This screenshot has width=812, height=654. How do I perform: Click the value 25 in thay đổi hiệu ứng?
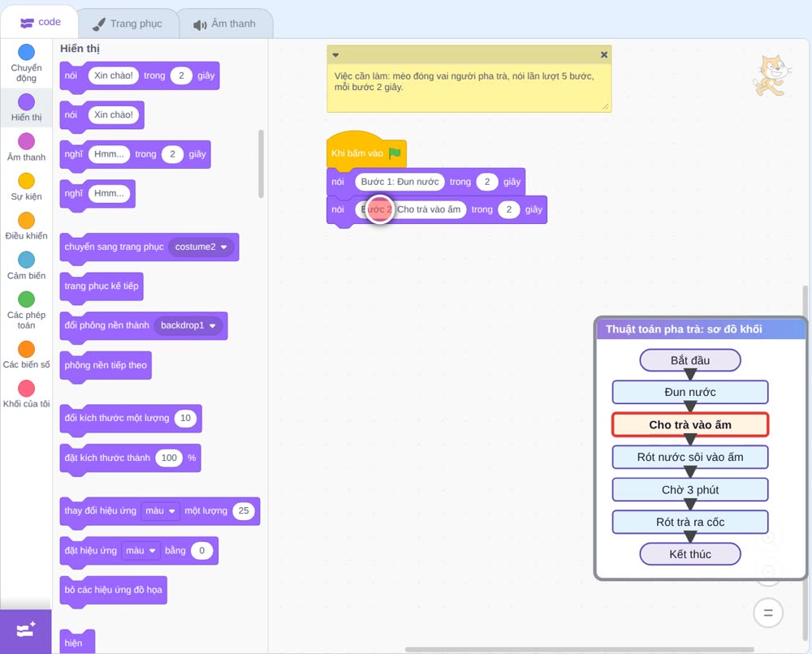coord(244,510)
